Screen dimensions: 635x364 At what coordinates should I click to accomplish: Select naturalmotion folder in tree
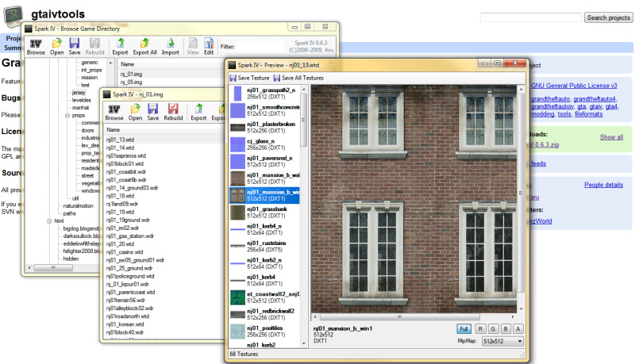[78, 206]
